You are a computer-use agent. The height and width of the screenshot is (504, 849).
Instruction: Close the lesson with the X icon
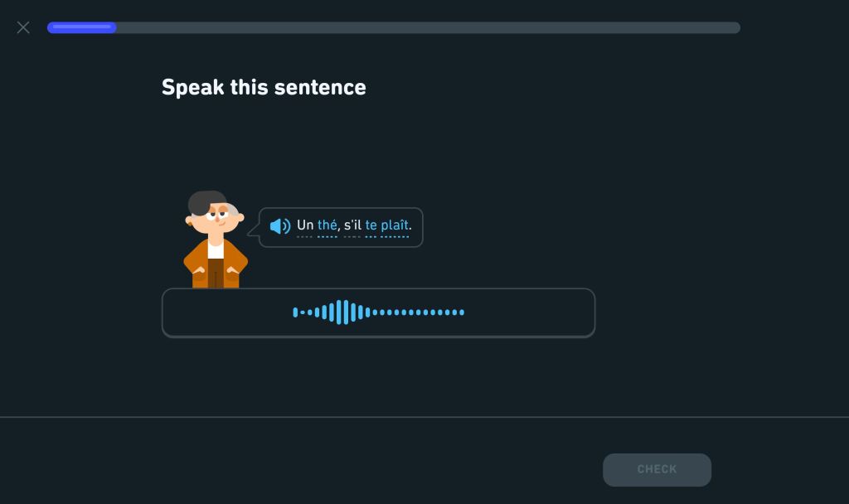(x=23, y=27)
